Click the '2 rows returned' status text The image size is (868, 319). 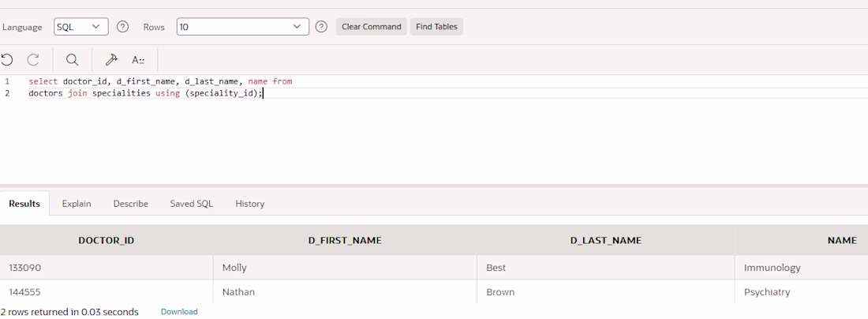click(x=69, y=312)
